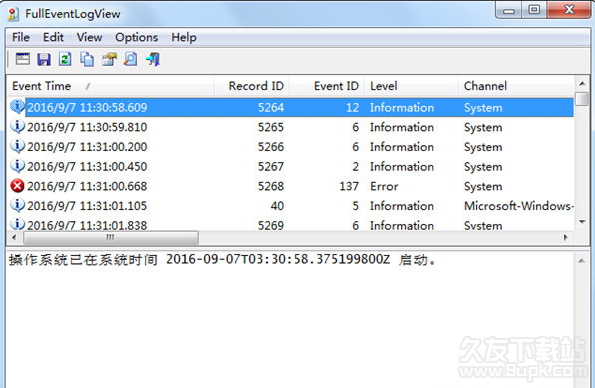Sort by the Event ID column header
Image resolution: width=595 pixels, height=388 pixels.
(x=327, y=86)
